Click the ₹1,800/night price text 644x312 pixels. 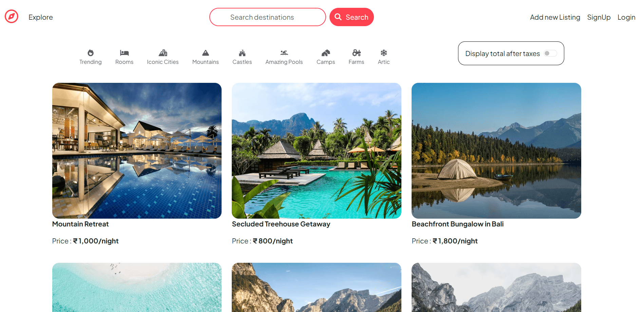(x=455, y=241)
